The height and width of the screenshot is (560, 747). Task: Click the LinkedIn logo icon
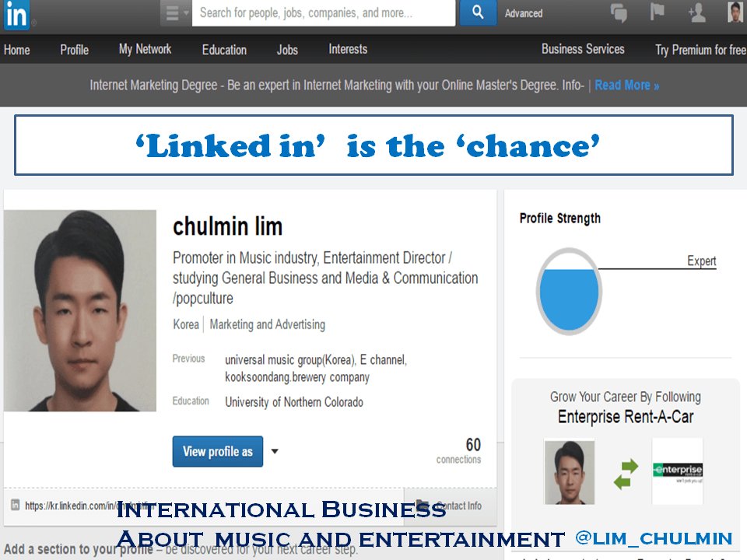[16, 15]
